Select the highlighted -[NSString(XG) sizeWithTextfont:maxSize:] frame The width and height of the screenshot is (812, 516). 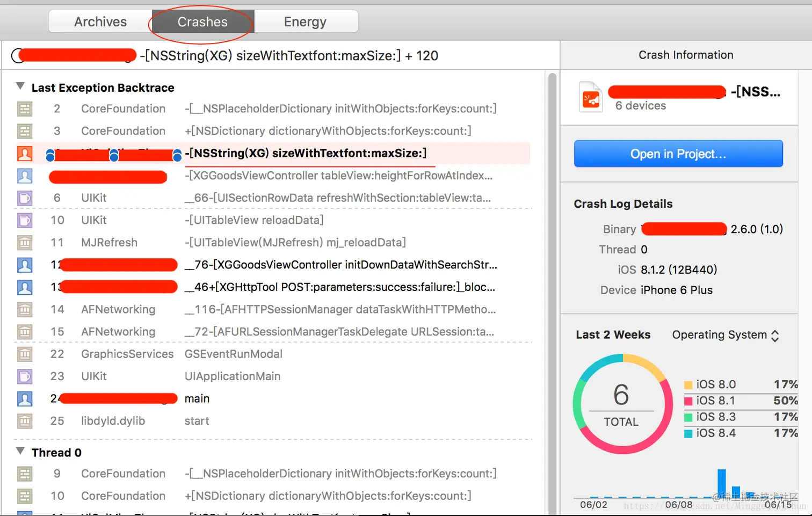[x=306, y=153]
